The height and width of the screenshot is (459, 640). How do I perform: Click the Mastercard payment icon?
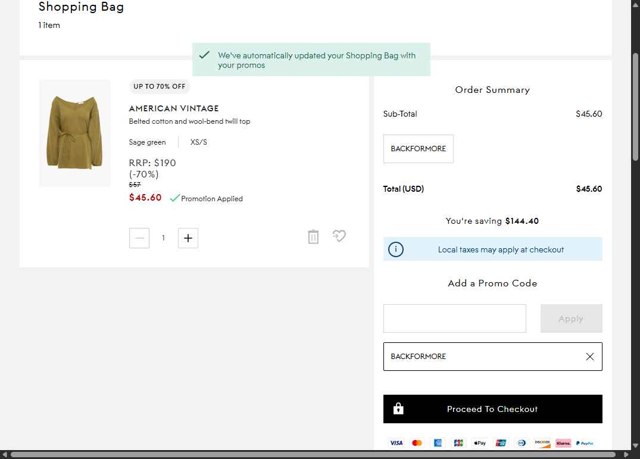point(417,443)
